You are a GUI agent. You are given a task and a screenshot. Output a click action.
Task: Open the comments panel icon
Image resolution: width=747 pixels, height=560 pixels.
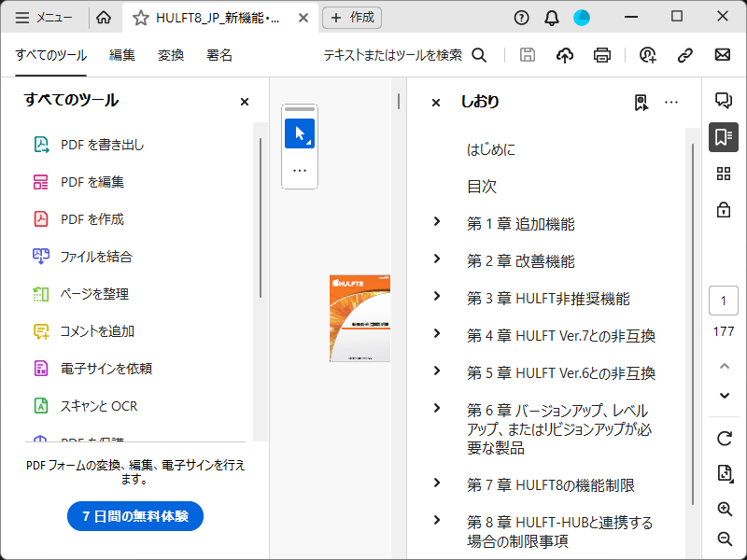tap(724, 100)
